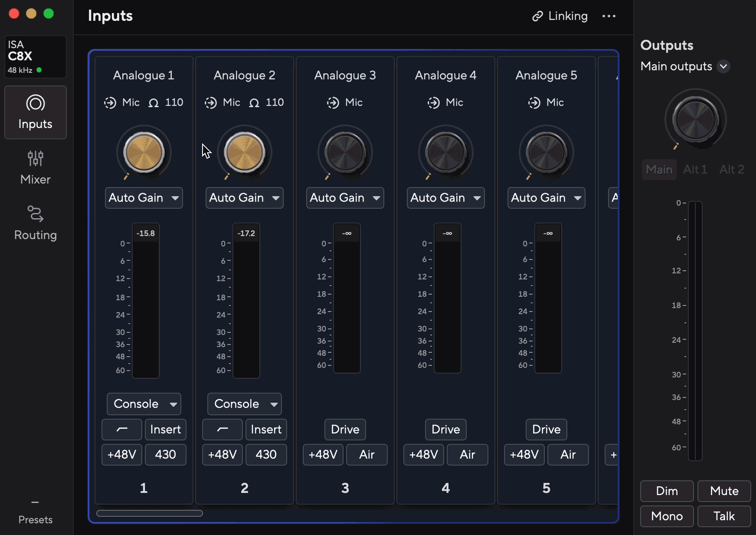Image resolution: width=756 pixels, height=535 pixels.
Task: Toggle Drive on channel 4
Action: coord(446,430)
